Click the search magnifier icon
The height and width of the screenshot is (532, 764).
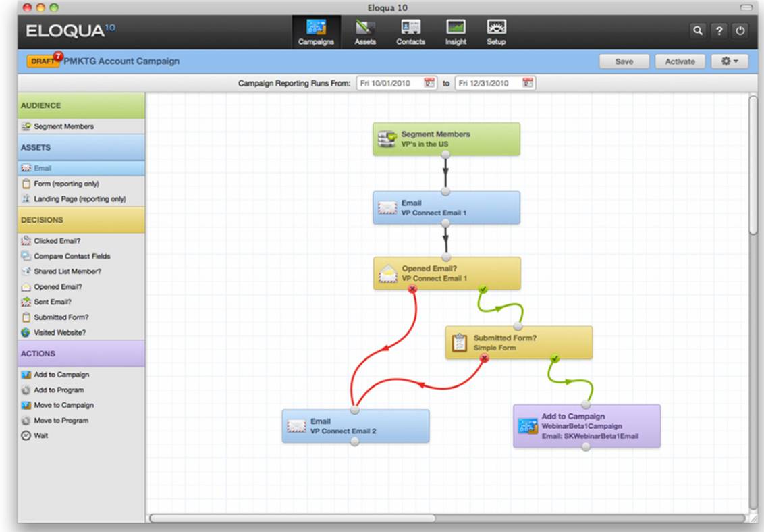tap(698, 31)
